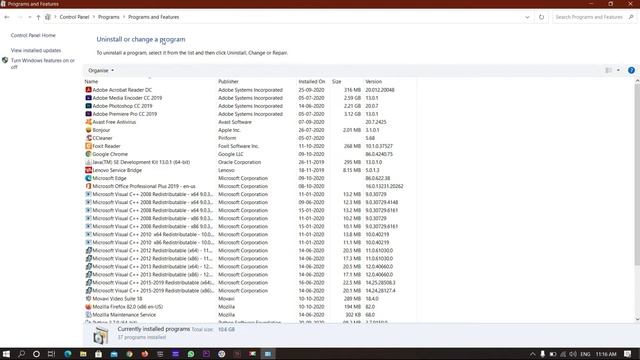Open the Help icon in the toolbar

631,70
